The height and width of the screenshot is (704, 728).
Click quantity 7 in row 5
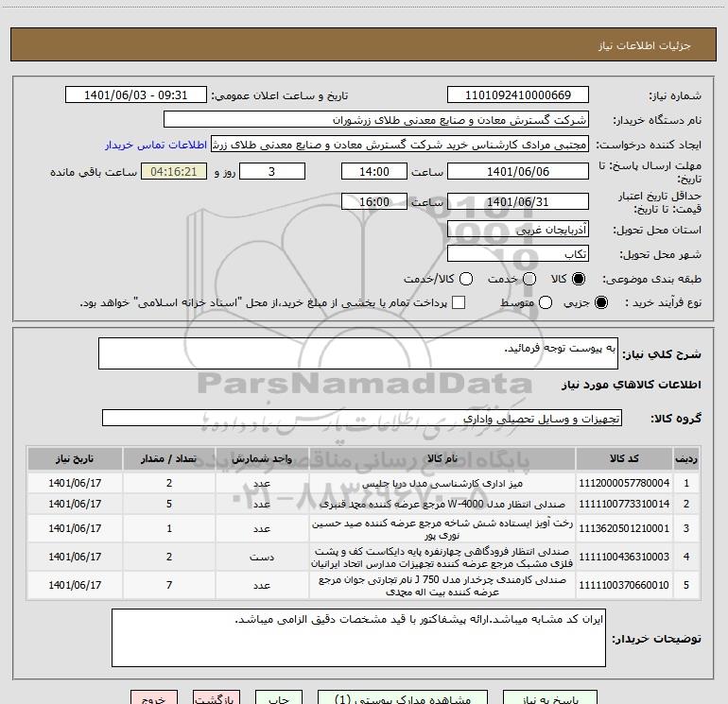(x=169, y=585)
